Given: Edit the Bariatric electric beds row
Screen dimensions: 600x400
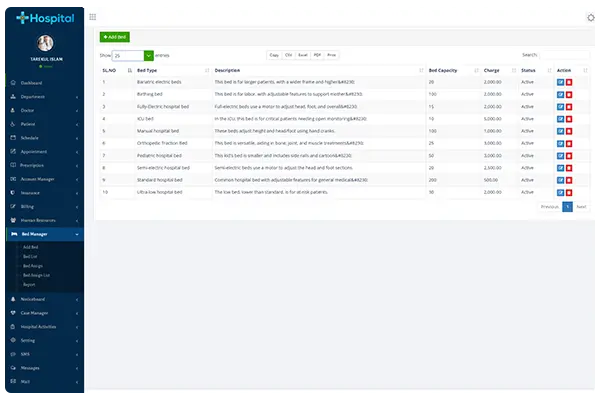Looking at the screenshot, I should tap(560, 81).
